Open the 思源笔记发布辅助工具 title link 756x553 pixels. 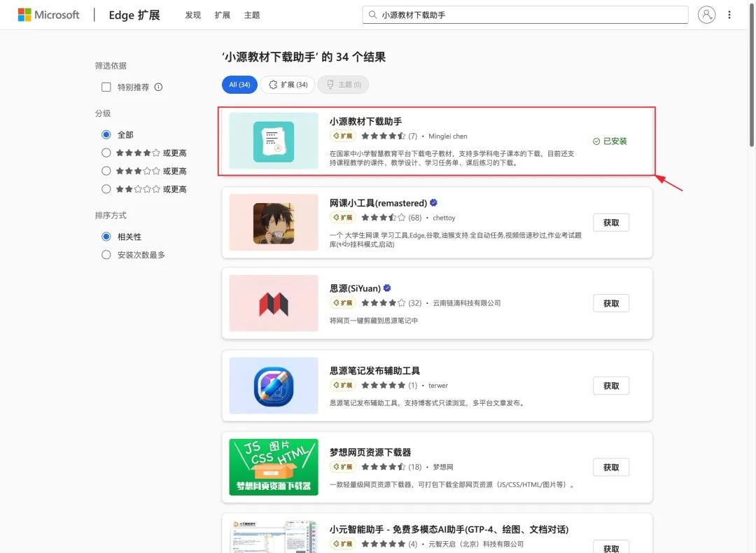tap(374, 371)
